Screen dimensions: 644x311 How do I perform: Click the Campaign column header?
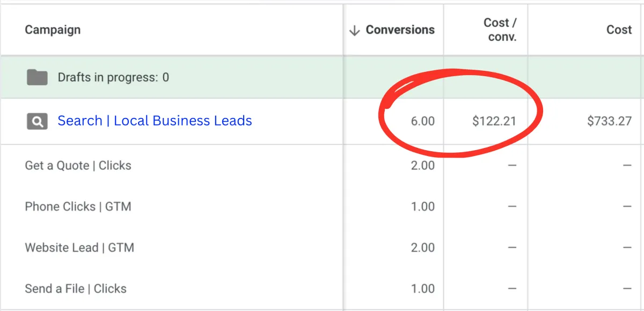click(x=53, y=30)
